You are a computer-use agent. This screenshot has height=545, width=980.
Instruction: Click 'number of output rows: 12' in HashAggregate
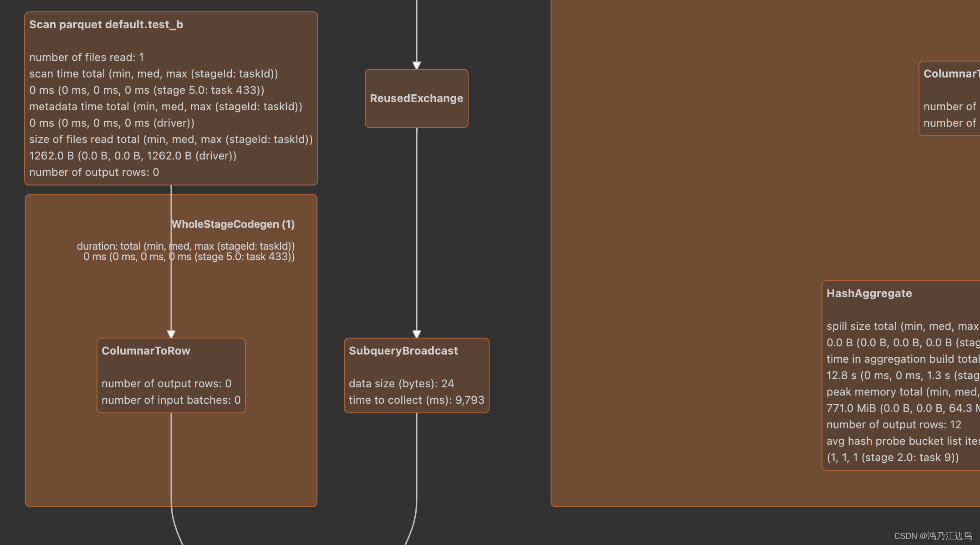coord(893,425)
